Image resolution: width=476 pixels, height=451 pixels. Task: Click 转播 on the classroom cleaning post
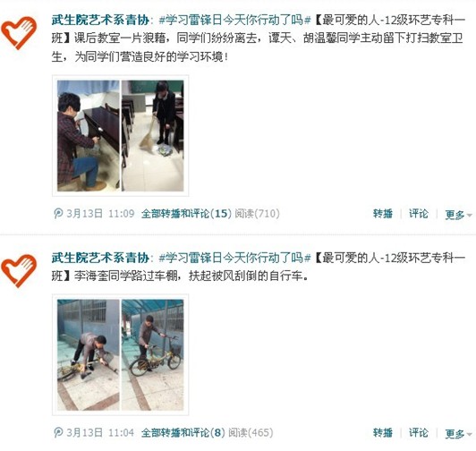click(383, 214)
